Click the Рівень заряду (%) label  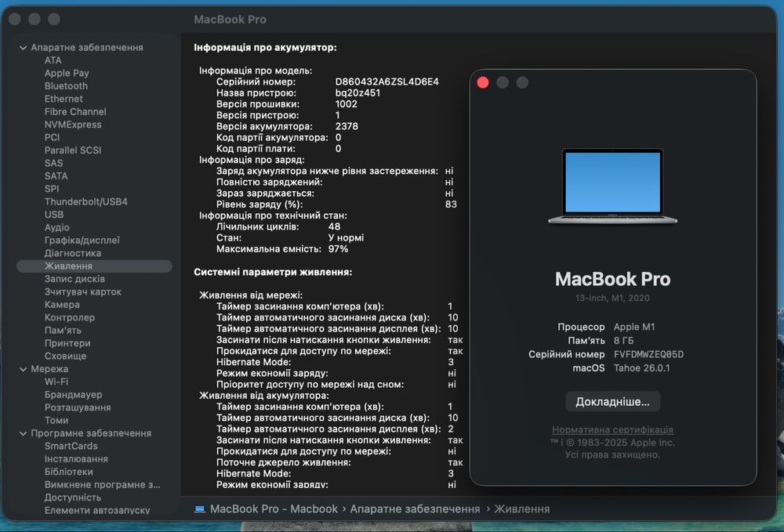[260, 204]
